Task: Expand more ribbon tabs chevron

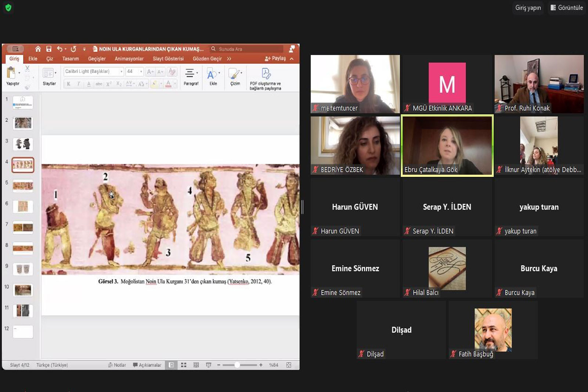Action: [229, 59]
